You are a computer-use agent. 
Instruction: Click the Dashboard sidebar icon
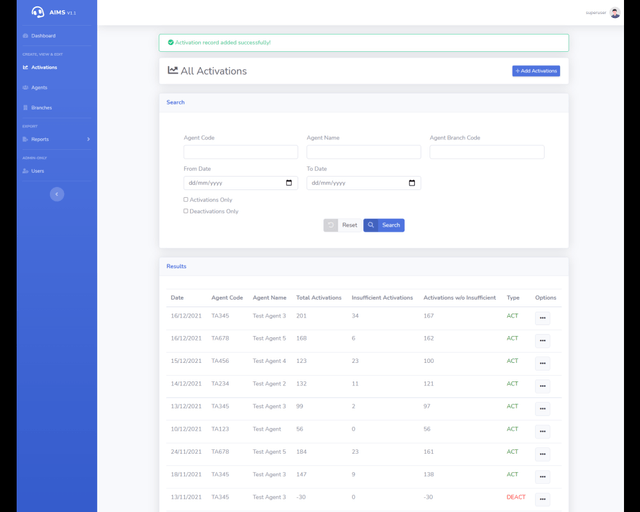[26, 36]
